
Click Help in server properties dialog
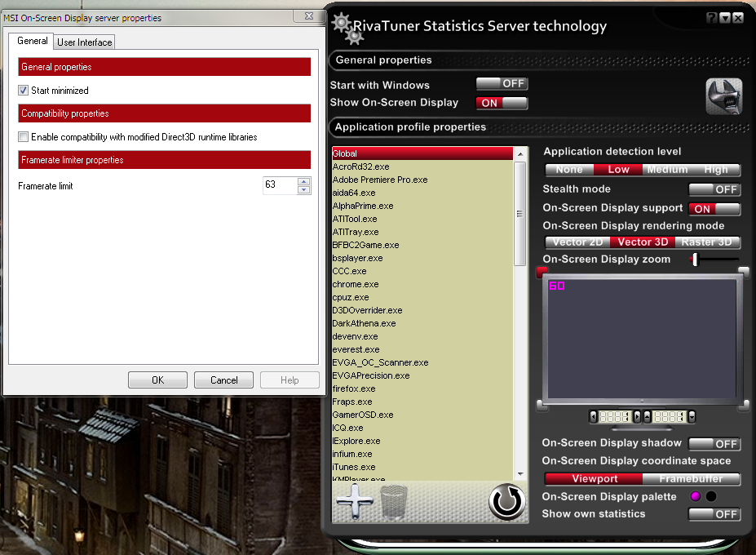[x=290, y=380]
